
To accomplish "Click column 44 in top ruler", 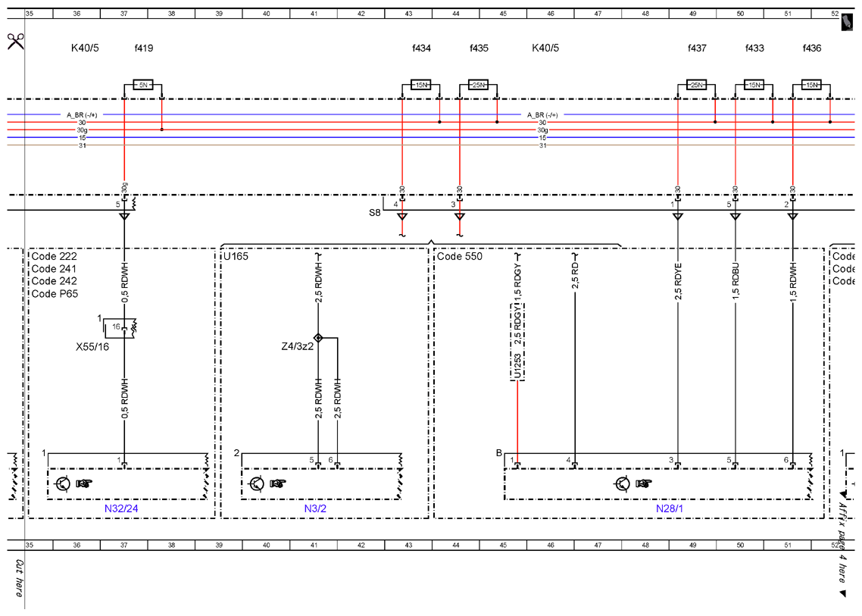I will point(456,14).
